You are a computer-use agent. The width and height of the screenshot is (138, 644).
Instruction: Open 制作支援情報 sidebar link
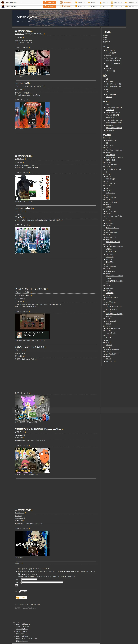coord(109,81)
